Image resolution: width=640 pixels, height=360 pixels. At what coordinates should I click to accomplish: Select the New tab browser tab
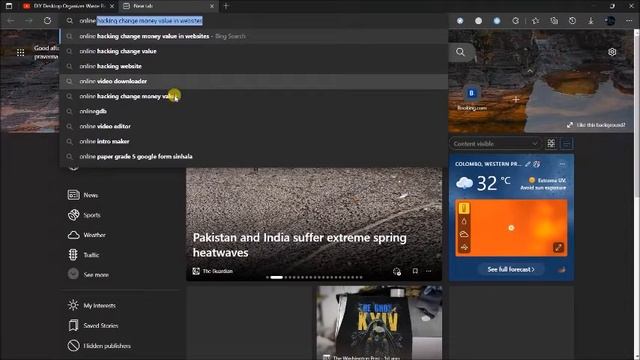point(167,6)
